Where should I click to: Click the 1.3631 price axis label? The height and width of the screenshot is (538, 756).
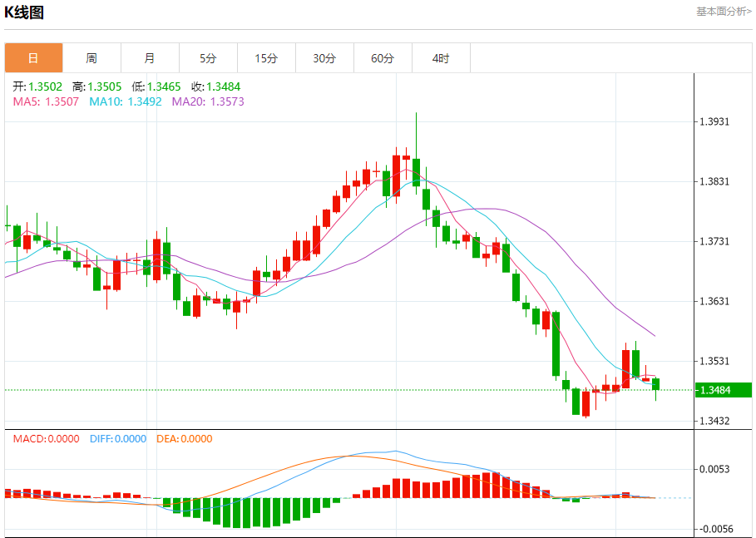point(714,301)
